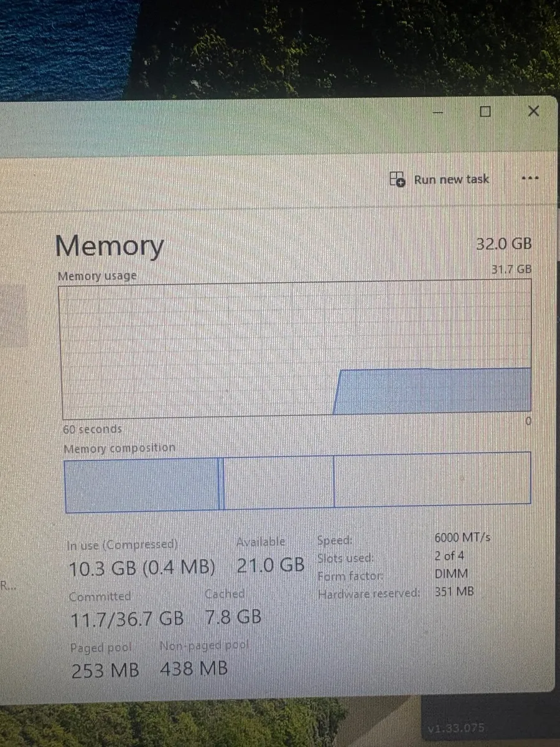Select the shaded In-use segment of Memory composition
Viewport: 560px width, 747px height.
141,484
